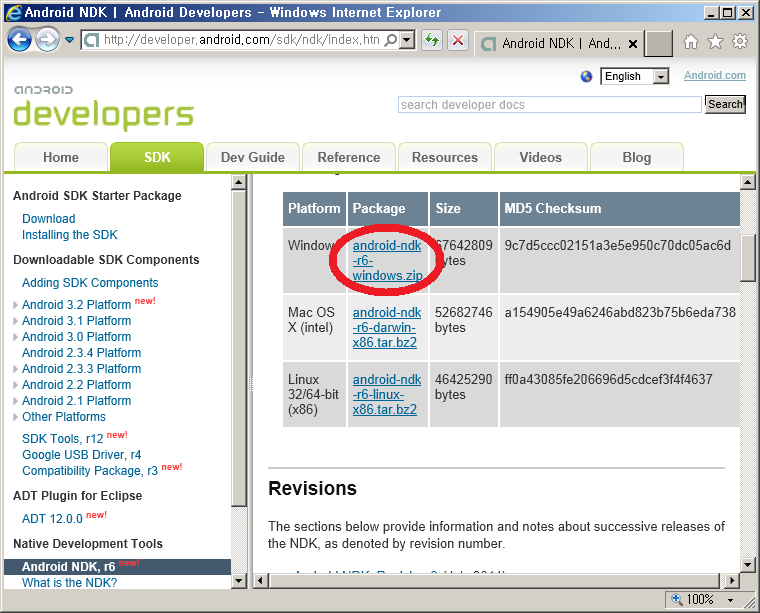Image resolution: width=760 pixels, height=613 pixels.
Task: Select the Android NDK tab
Action: [559, 44]
